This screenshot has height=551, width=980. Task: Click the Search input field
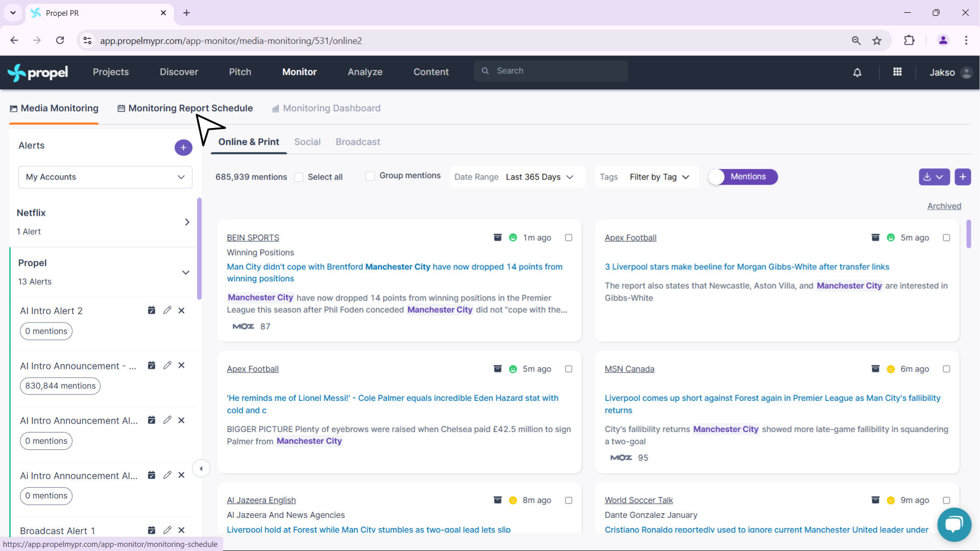click(x=551, y=71)
